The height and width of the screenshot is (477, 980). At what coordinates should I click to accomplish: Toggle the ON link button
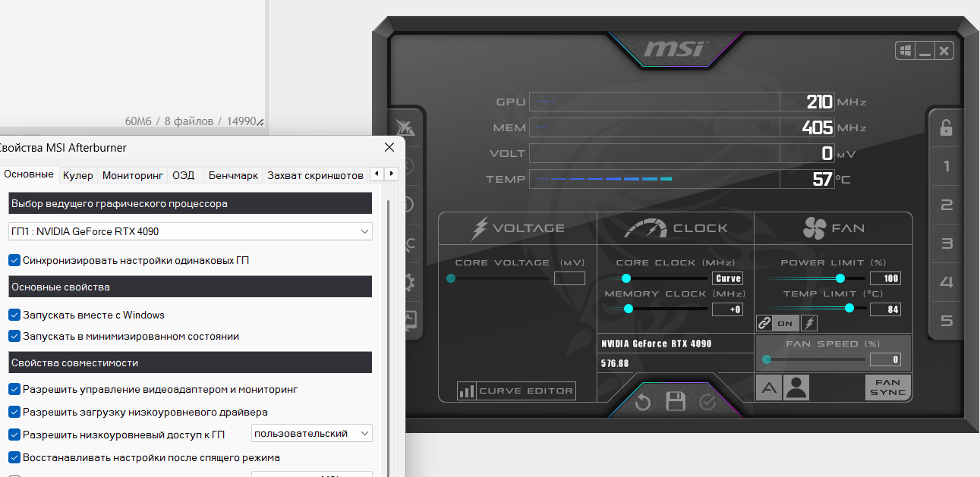[x=786, y=323]
